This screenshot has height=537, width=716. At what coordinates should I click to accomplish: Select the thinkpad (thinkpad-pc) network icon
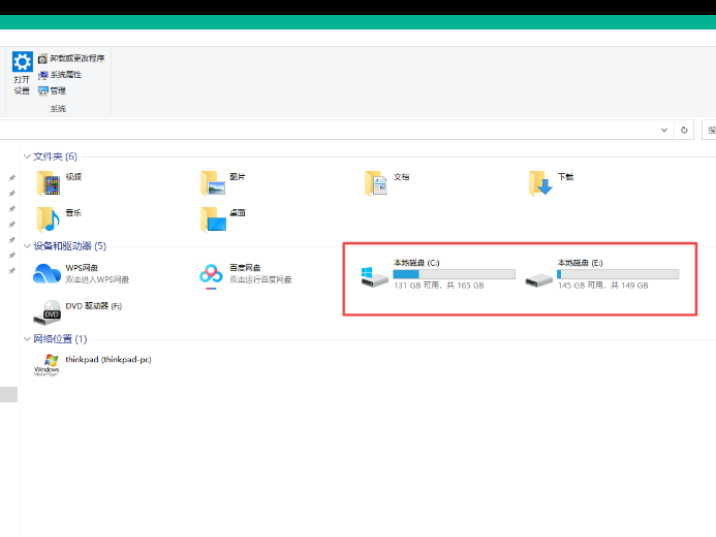47,365
